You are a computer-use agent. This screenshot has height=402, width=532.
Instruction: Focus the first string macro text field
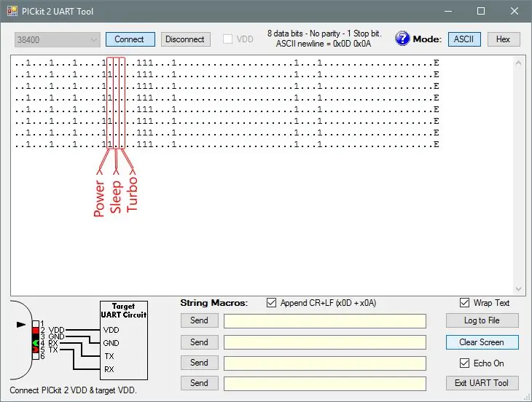(325, 321)
